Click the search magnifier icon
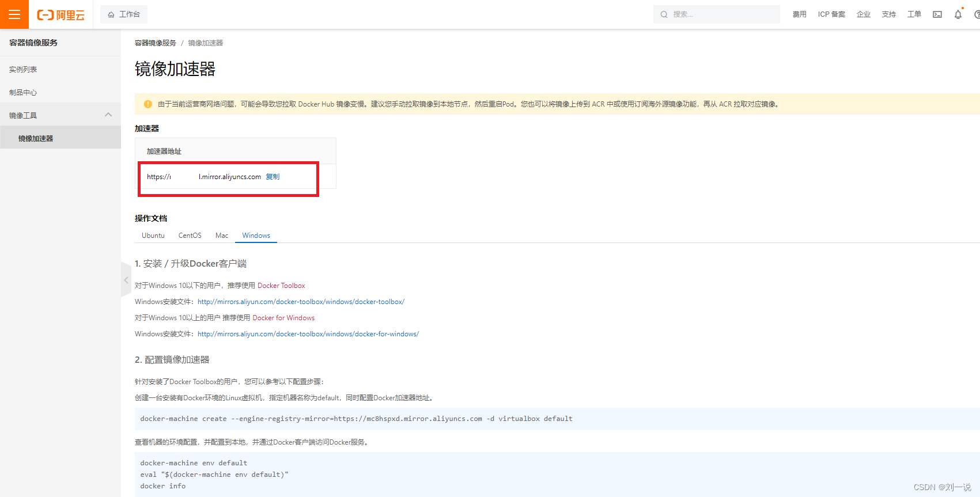980x497 pixels. [x=664, y=14]
